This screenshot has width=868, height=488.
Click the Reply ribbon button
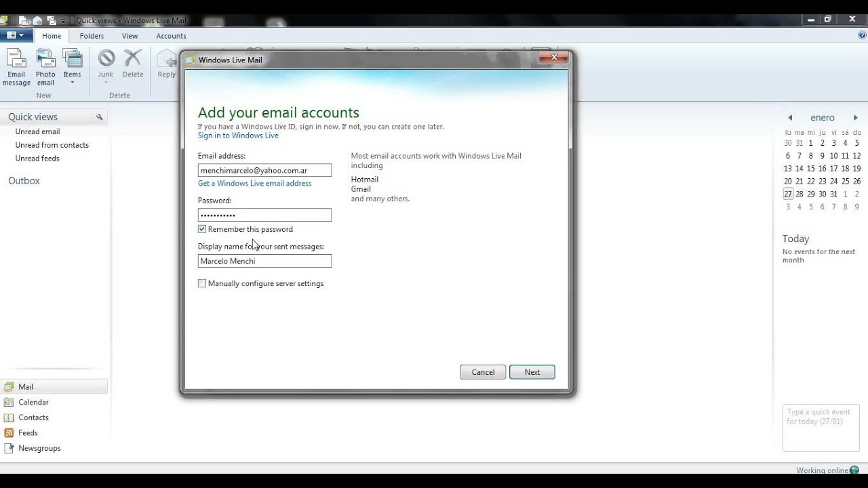coord(167,64)
